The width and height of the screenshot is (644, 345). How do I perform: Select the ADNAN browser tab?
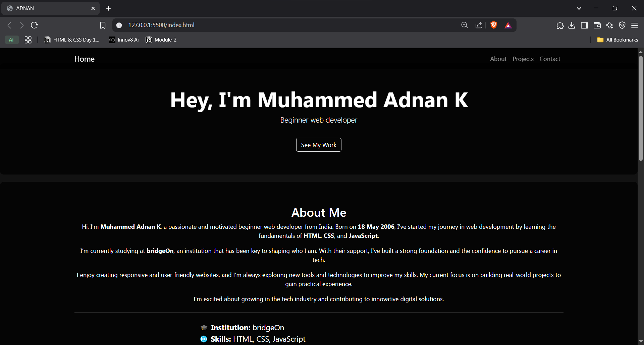pos(50,8)
